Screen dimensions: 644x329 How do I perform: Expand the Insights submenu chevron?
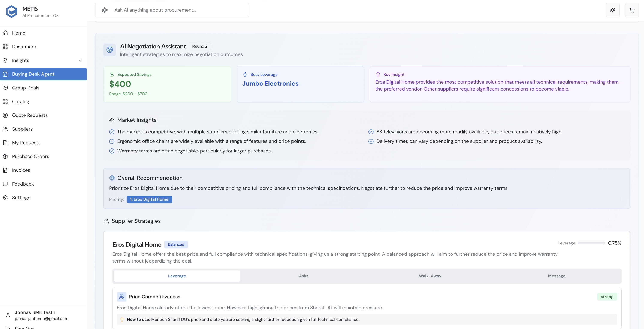pos(81,60)
